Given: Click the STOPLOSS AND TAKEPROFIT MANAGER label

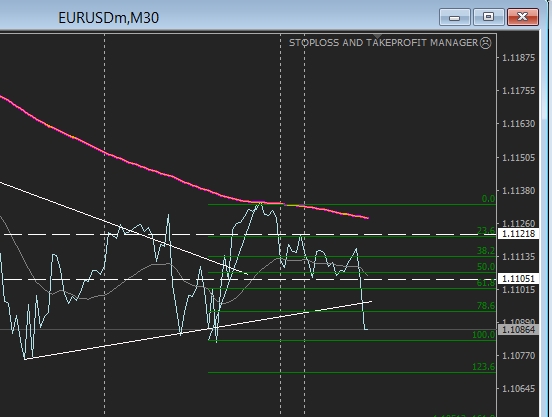Looking at the screenshot, I should pos(383,43).
